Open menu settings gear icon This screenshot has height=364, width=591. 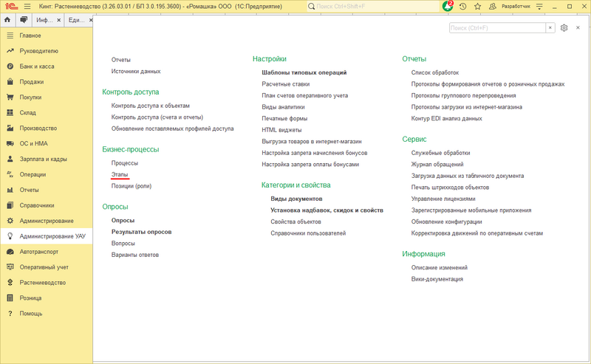564,28
